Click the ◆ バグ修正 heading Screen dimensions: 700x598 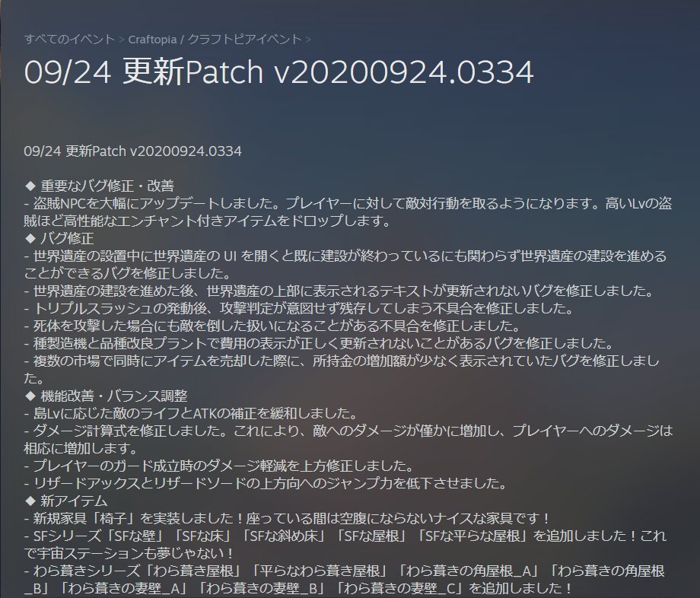59,238
